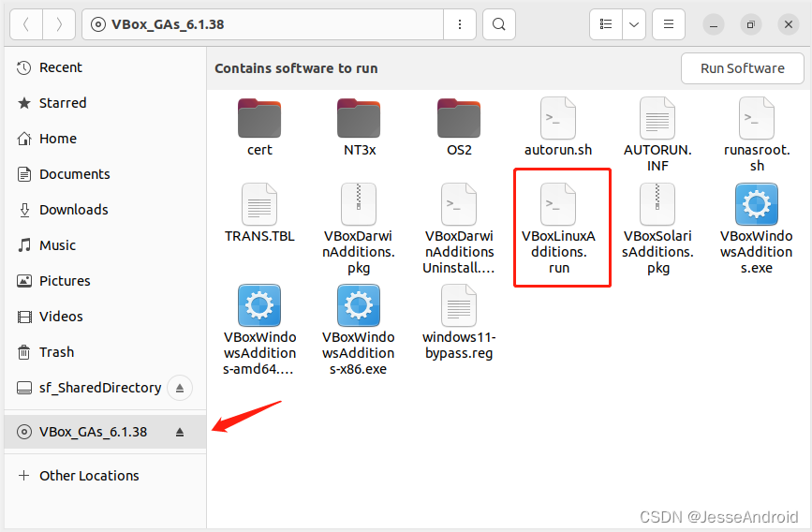Expand the view options dropdown arrow
This screenshot has height=532, width=812.
click(x=634, y=24)
